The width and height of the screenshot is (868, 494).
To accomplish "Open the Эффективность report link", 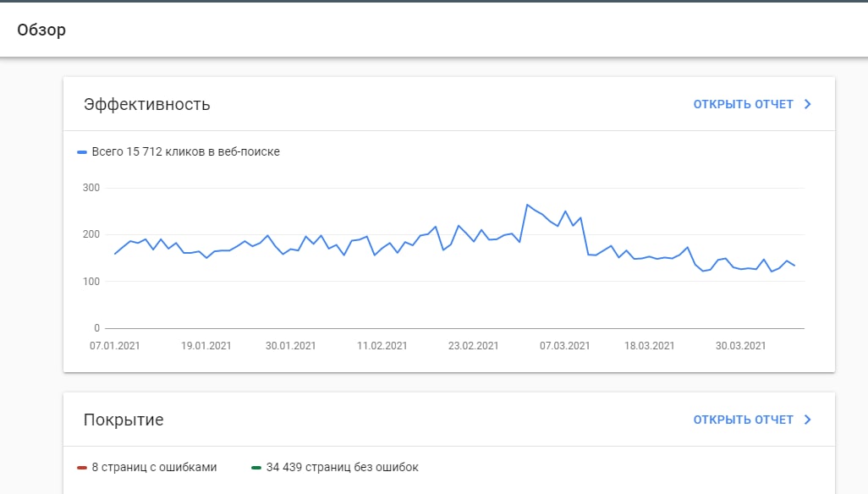I will tap(744, 104).
